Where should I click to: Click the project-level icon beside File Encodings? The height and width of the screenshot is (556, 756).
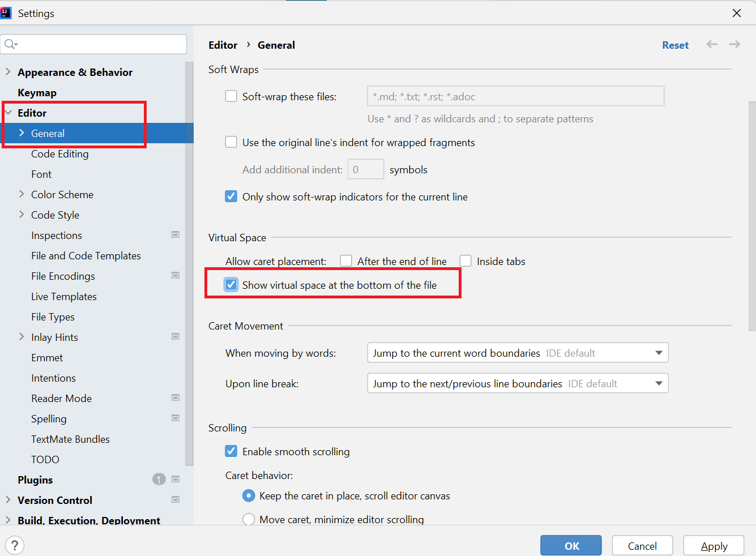pos(176,276)
